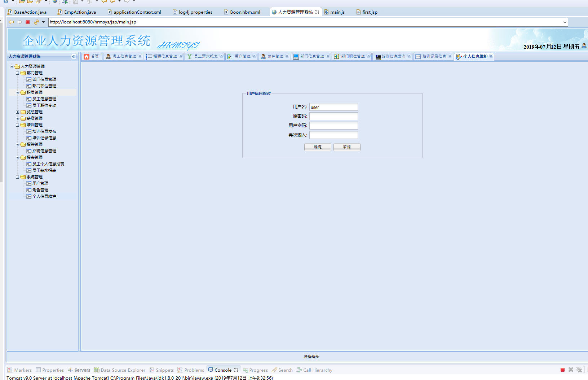
Task: Select 培训记录信息 in the tree
Action: [44, 138]
